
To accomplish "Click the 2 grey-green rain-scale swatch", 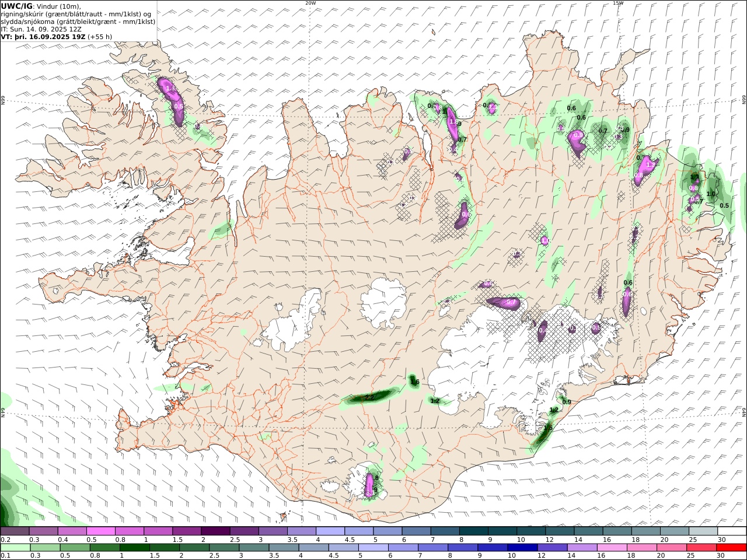I will (x=194, y=548).
